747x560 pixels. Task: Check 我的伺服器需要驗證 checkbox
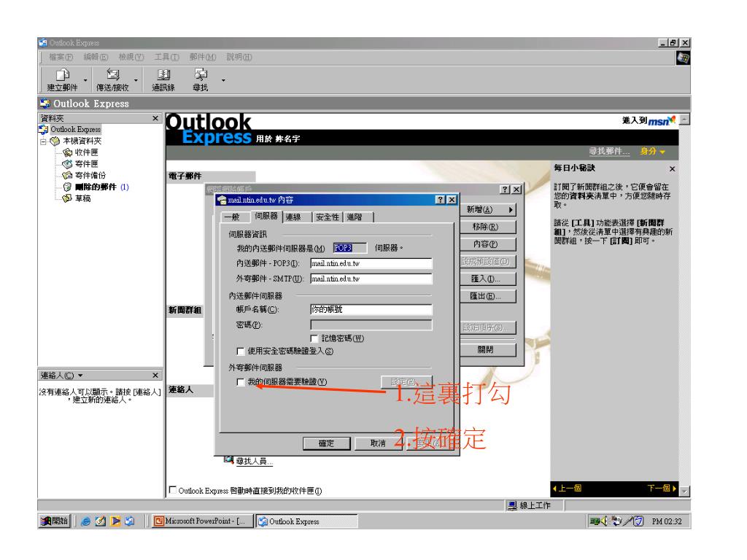tap(241, 382)
